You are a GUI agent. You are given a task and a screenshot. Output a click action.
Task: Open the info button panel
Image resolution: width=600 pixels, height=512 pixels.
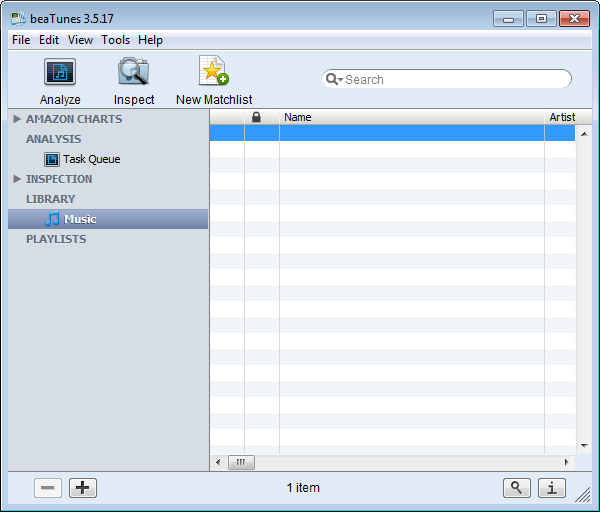tap(552, 488)
